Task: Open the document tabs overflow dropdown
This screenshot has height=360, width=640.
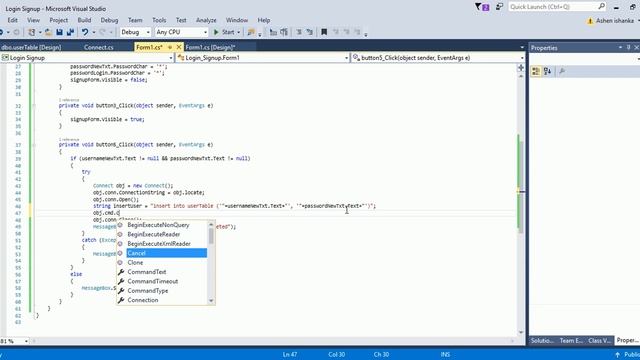Action: coord(522,47)
